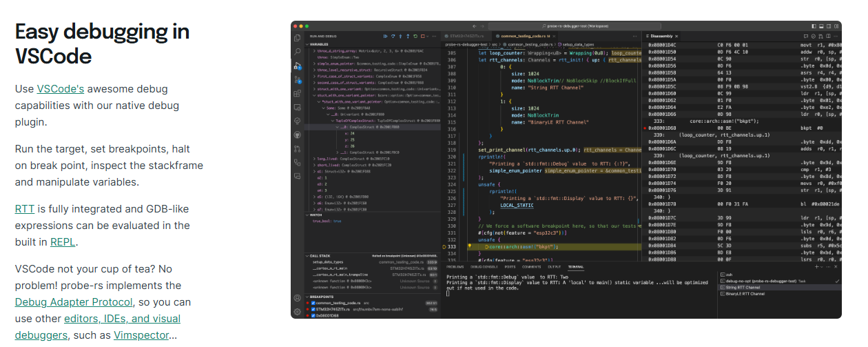Screen dimensions: 868x347
Task: Collapse the CALL STACK section
Action: point(307,256)
